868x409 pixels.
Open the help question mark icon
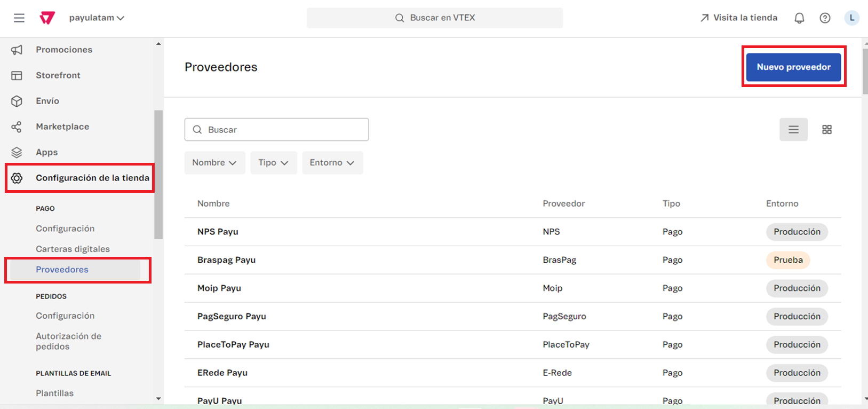coord(825,18)
